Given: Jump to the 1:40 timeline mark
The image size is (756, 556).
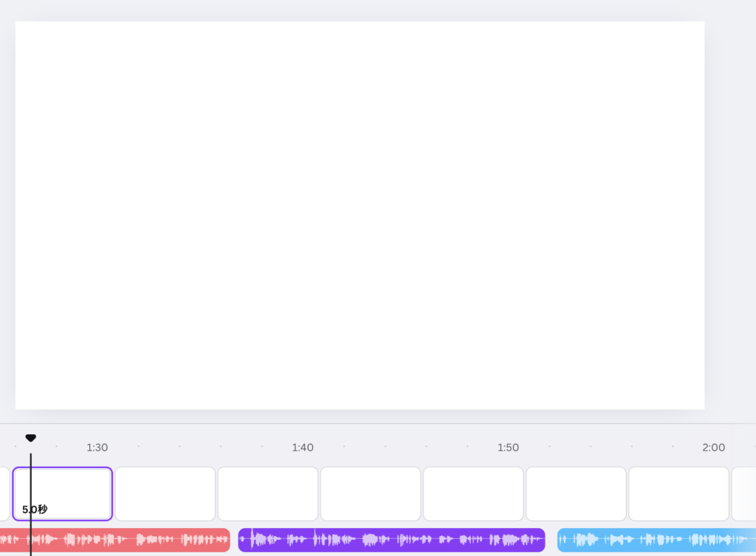Looking at the screenshot, I should click(x=303, y=447).
